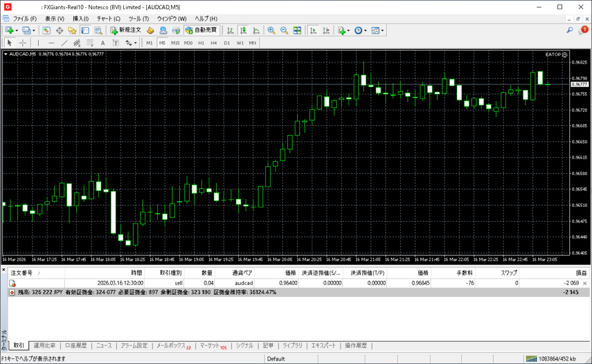Select the text label tool
Screen dimensions: 592x364
click(x=102, y=43)
